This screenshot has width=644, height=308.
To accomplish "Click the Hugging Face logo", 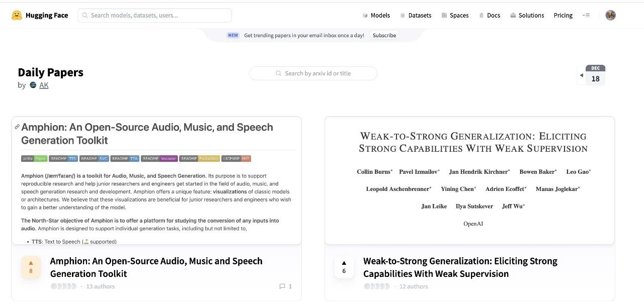I will pyautogui.click(x=17, y=15).
